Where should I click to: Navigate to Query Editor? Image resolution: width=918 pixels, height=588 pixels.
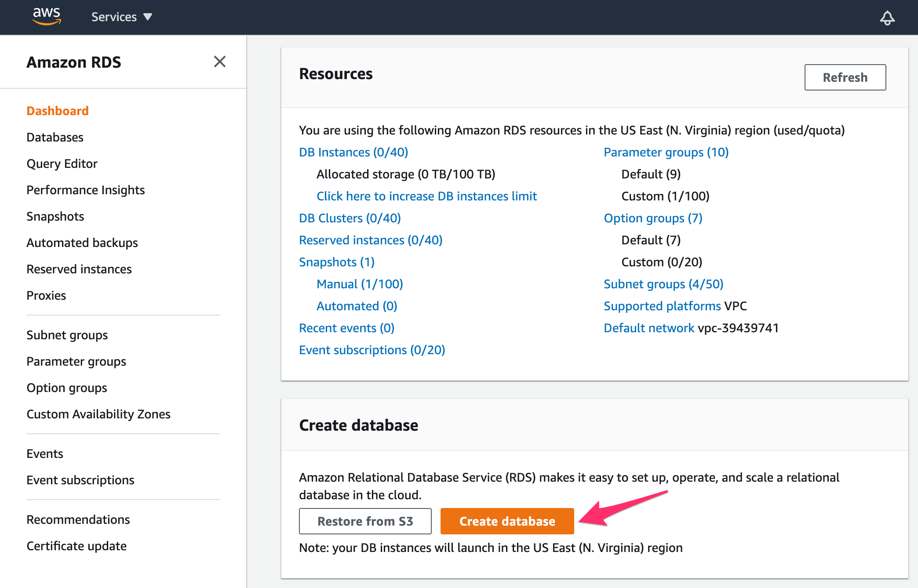pos(62,163)
